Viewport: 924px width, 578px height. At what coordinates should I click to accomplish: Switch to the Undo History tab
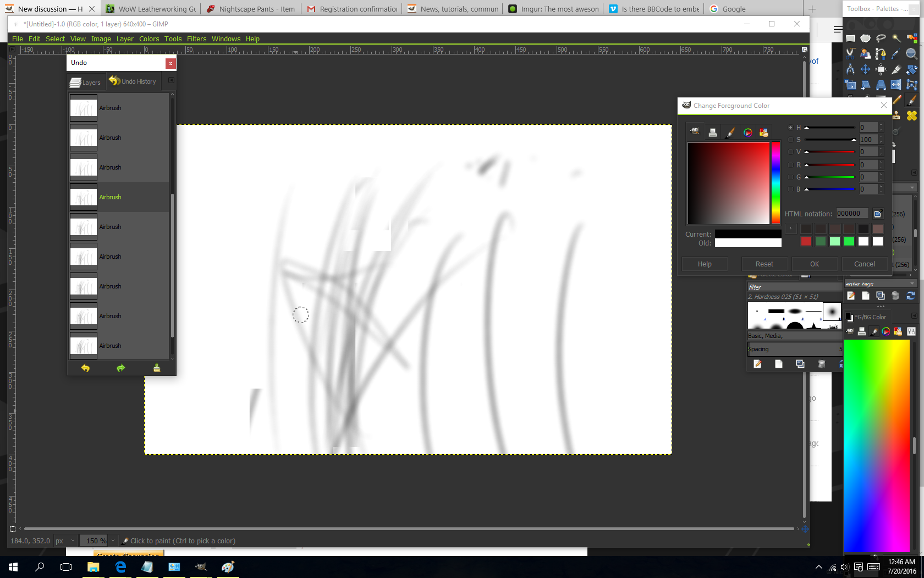[133, 81]
